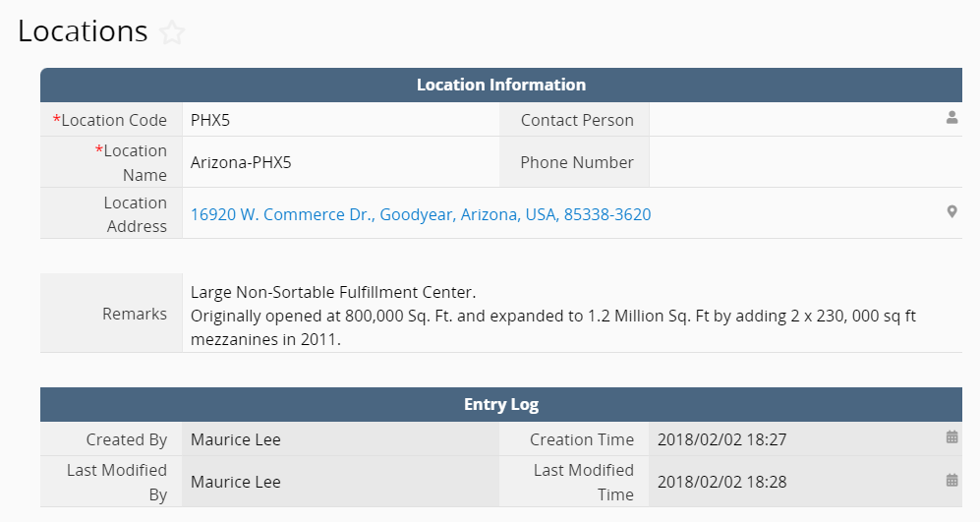Show address on map pin icon

click(951, 212)
